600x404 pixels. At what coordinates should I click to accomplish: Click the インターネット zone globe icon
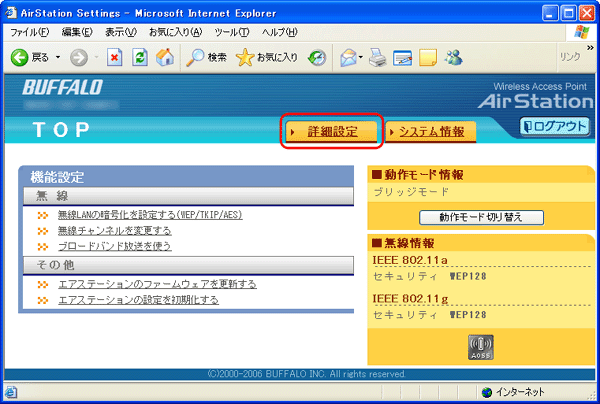487,392
